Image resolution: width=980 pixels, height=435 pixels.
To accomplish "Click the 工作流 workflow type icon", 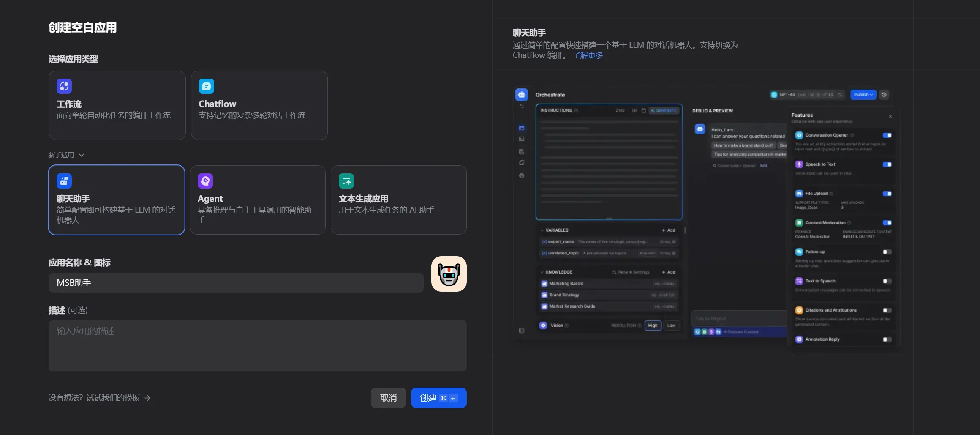I will pos(64,86).
